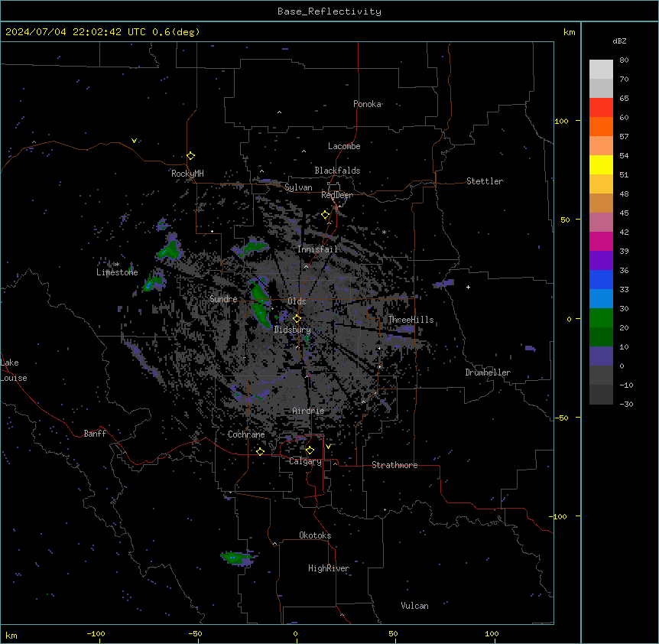Screen dimensions: 659x644
Task: Click the Lake Louise label
Action: [x=14, y=370]
